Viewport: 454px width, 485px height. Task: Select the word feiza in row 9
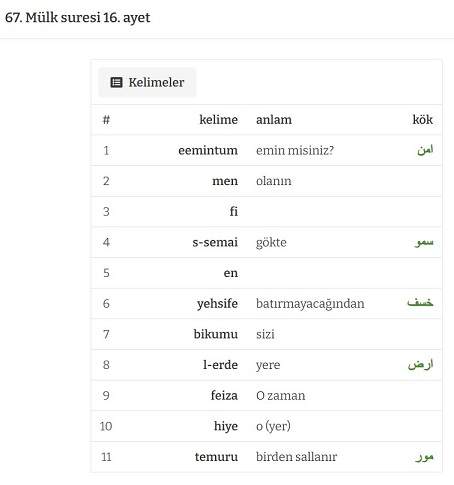tap(224, 395)
